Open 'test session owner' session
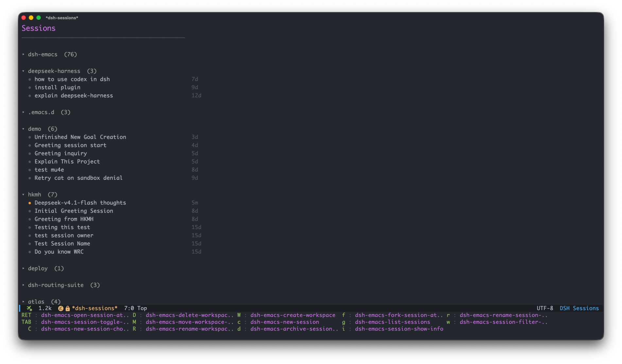The width and height of the screenshot is (622, 364). coord(64,235)
